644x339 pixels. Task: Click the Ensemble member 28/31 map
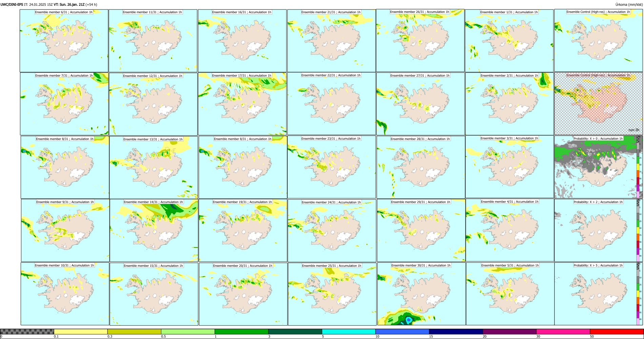pyautogui.click(x=421, y=167)
